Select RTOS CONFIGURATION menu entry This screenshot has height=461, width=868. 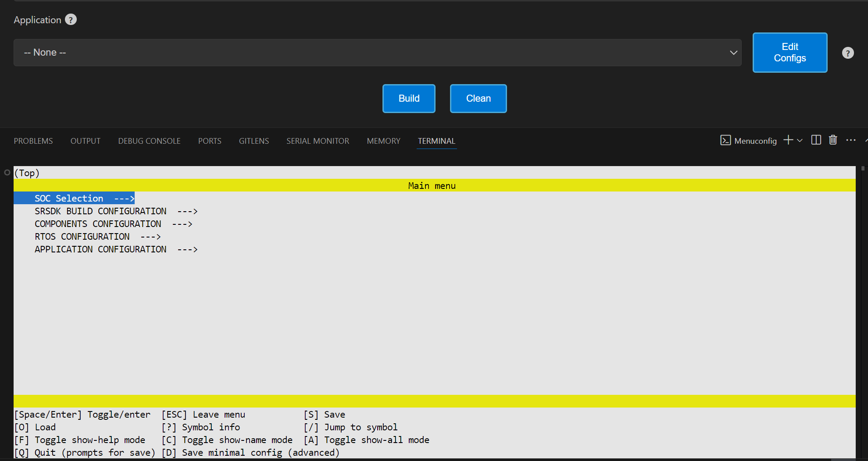82,237
